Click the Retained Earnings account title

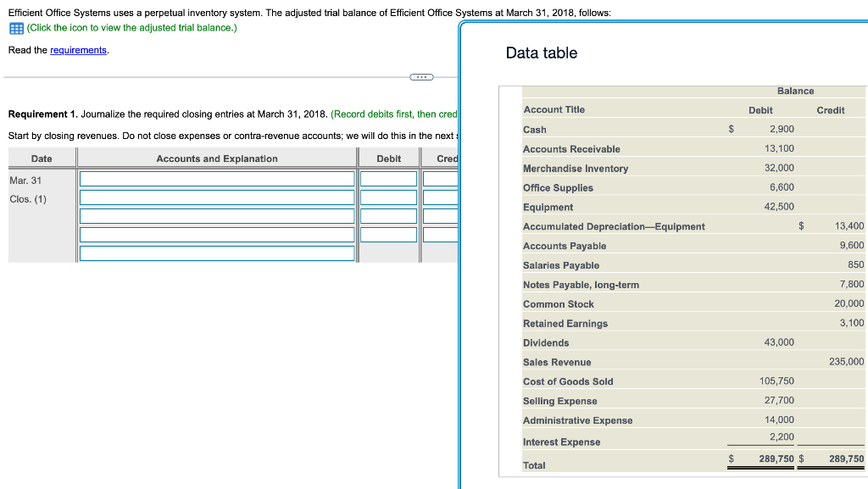pyautogui.click(x=565, y=323)
